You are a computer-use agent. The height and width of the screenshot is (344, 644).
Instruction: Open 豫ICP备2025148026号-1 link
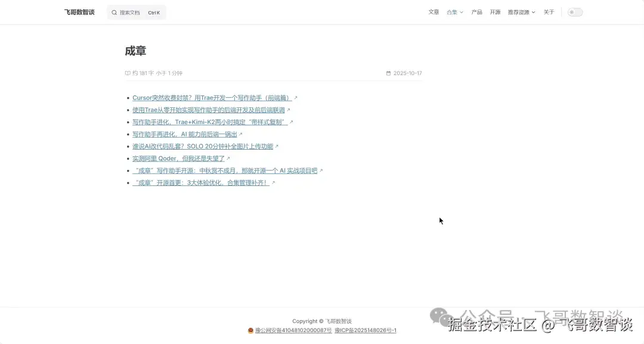366,330
